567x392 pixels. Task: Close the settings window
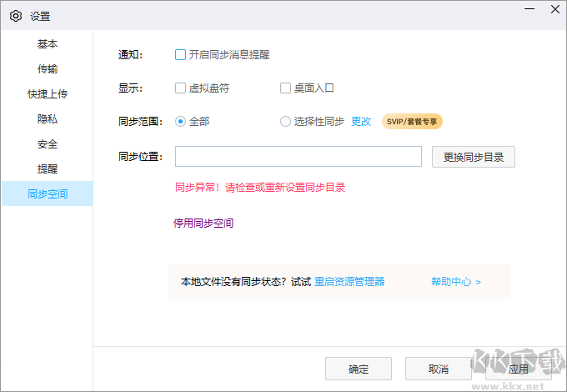[555, 9]
